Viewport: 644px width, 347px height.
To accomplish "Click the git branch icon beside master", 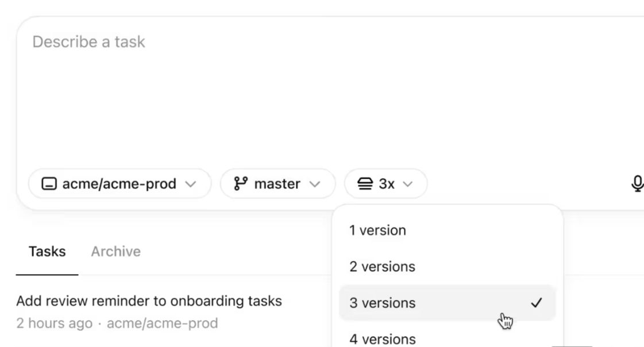I will (240, 184).
